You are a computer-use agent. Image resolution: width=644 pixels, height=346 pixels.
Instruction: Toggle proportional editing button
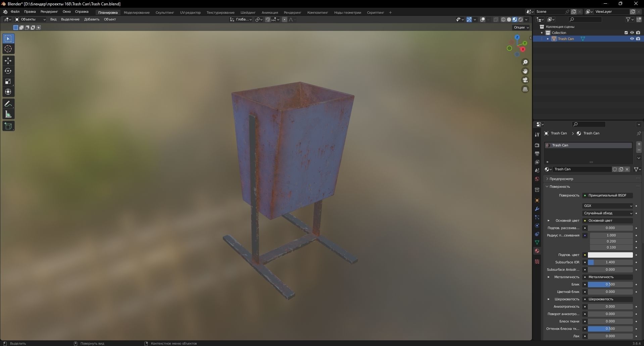point(285,19)
